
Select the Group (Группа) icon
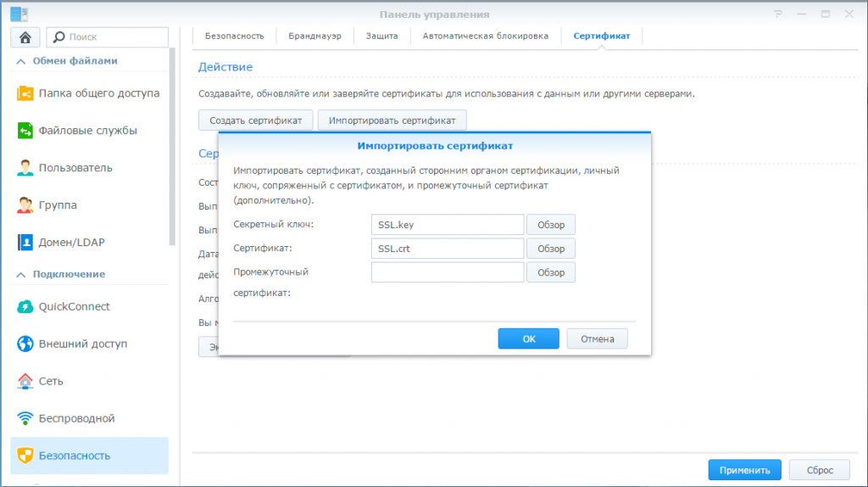(x=25, y=205)
